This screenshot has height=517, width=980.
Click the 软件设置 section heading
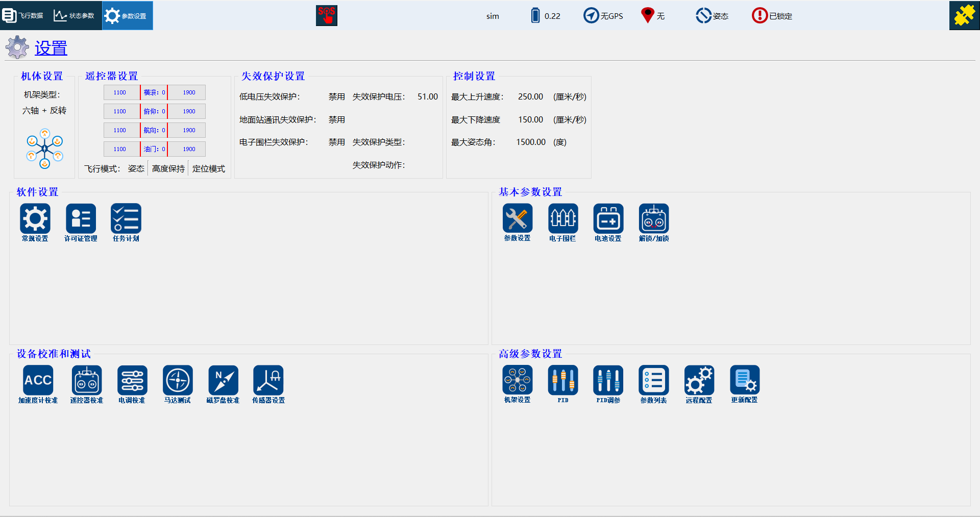(38, 192)
